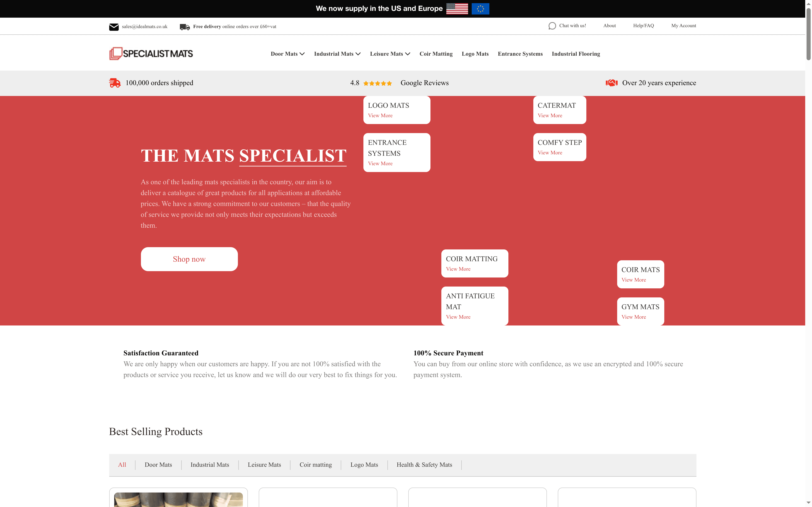Screen dimensions: 812x507
Task: Click View More under Gym Mats
Action: coord(633,317)
